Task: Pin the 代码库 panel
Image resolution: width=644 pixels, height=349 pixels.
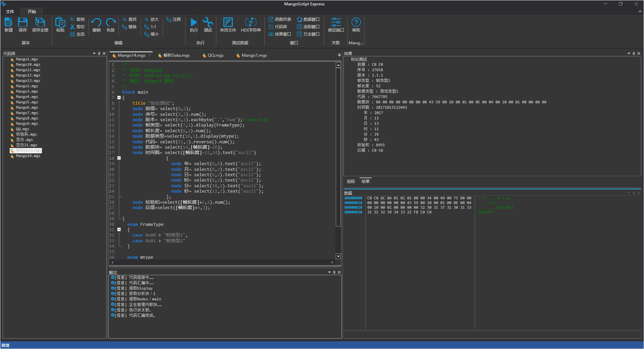Action: click(99, 53)
